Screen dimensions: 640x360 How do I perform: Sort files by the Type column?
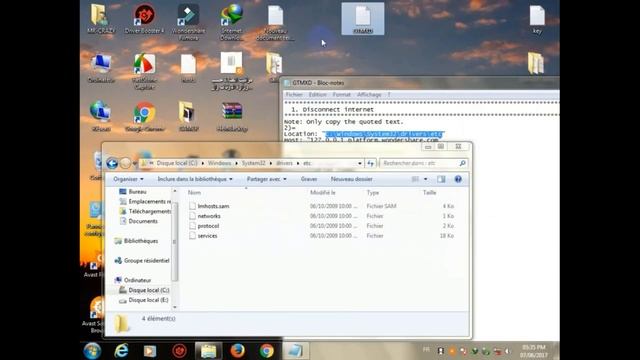point(373,193)
